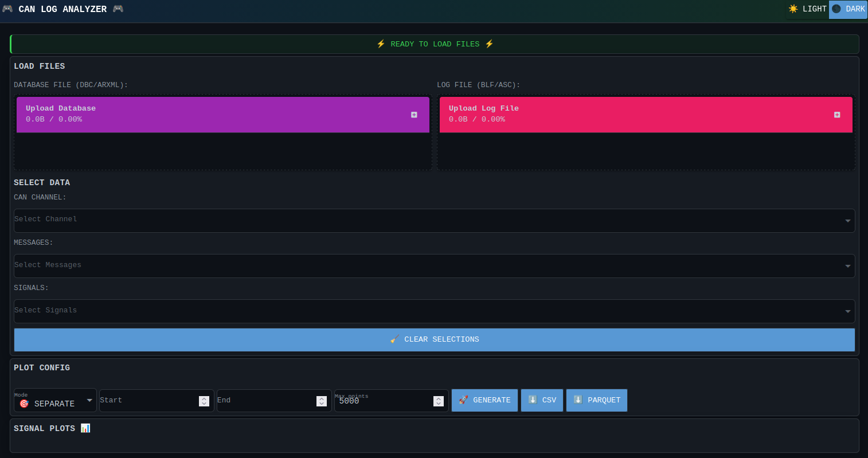Click Upload Database drop area

pyautogui.click(x=223, y=132)
